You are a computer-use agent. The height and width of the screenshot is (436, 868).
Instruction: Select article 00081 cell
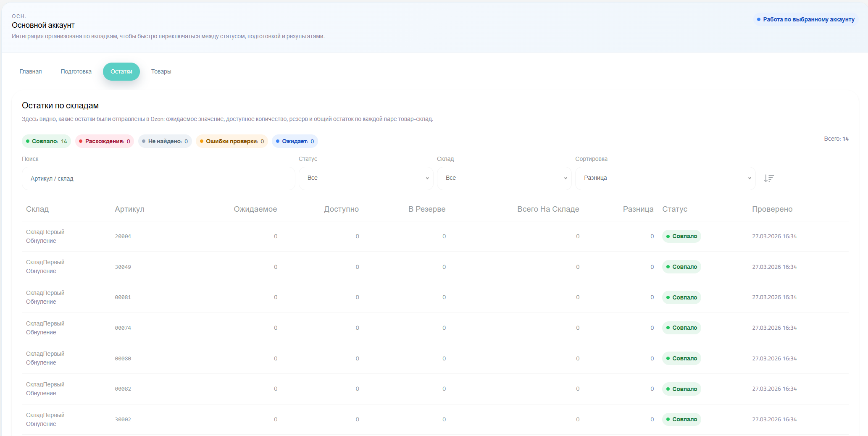123,297
